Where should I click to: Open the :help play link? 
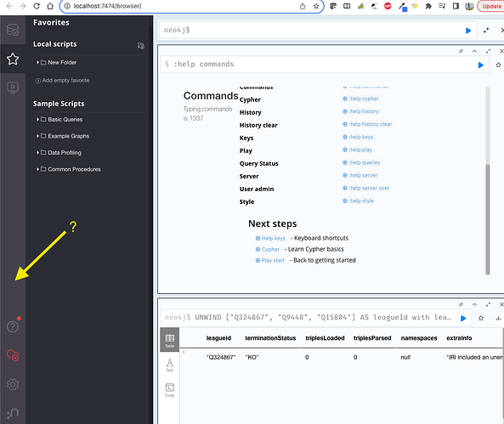(358, 150)
